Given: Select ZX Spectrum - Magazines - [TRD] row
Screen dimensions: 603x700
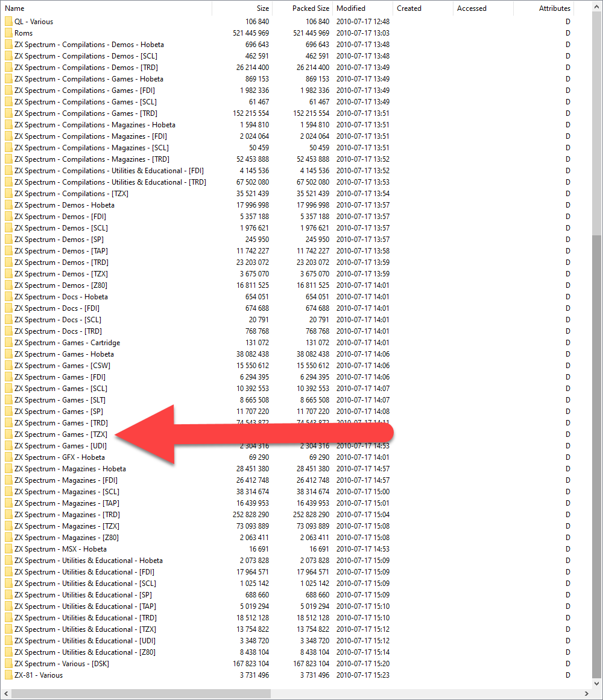Looking at the screenshot, I should [67, 515].
